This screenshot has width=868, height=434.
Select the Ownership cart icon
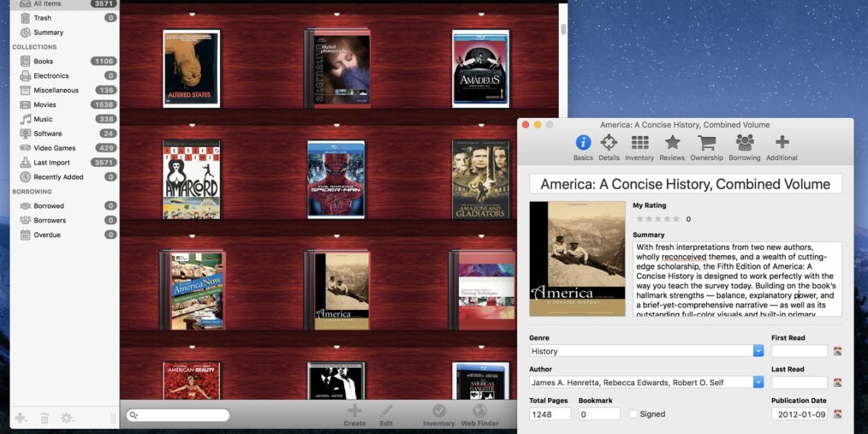coord(707,143)
